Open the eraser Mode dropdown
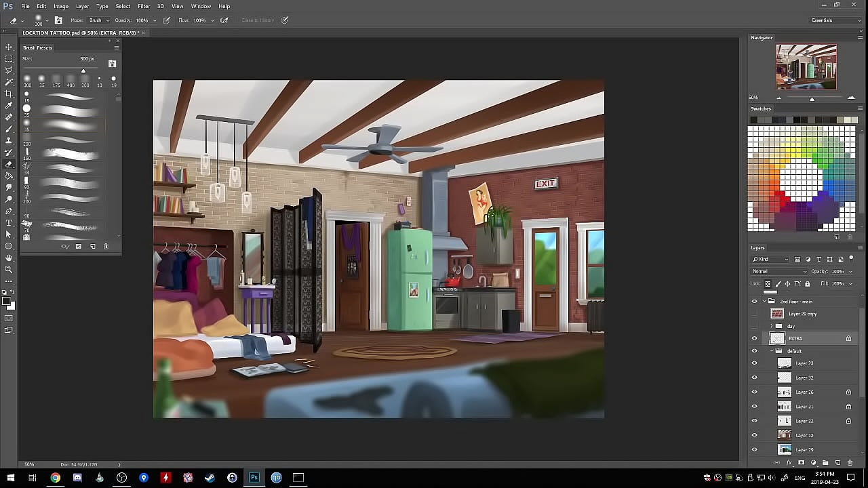This screenshot has height=488, width=868. pos(98,20)
